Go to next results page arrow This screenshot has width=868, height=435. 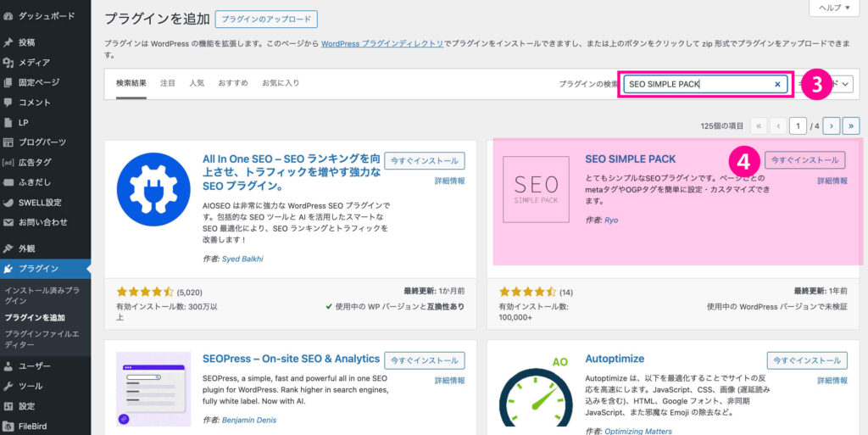[831, 125]
